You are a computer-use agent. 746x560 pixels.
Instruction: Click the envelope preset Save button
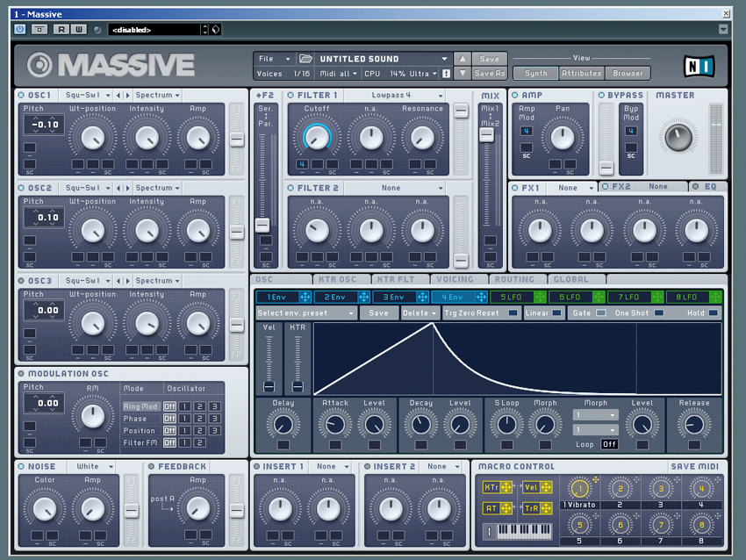pyautogui.click(x=379, y=313)
